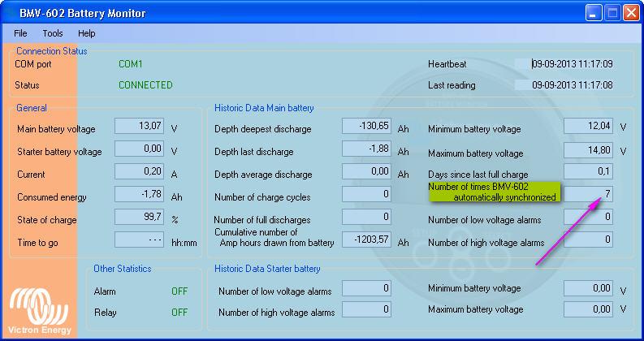Click the Depth deepest discharge value
Viewport: 644px width, 341px height.
[x=367, y=126]
